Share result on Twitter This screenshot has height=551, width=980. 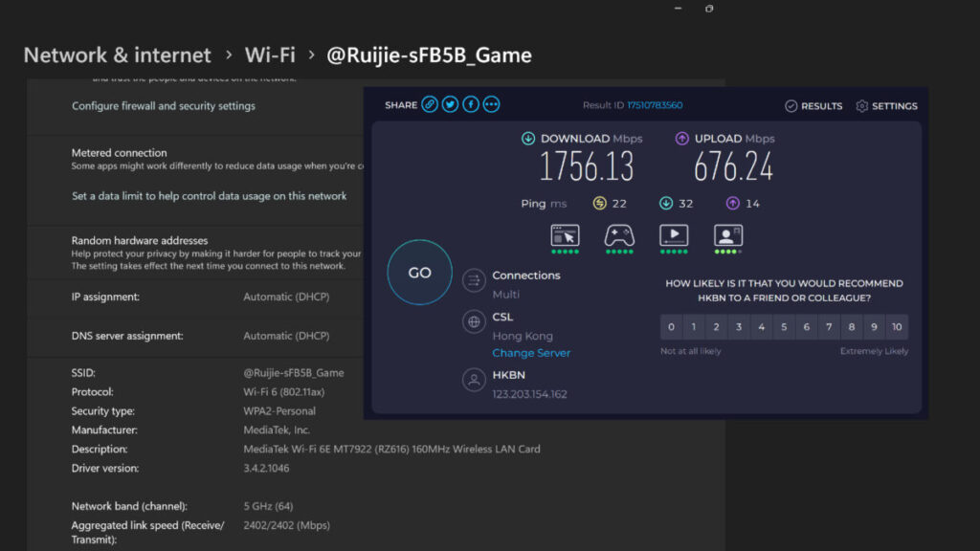(450, 104)
